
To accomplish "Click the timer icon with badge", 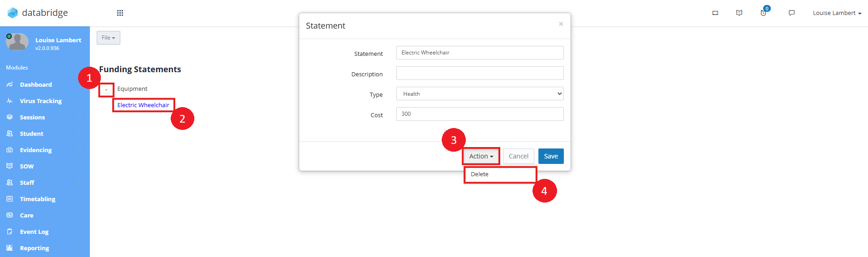I will click(x=764, y=13).
